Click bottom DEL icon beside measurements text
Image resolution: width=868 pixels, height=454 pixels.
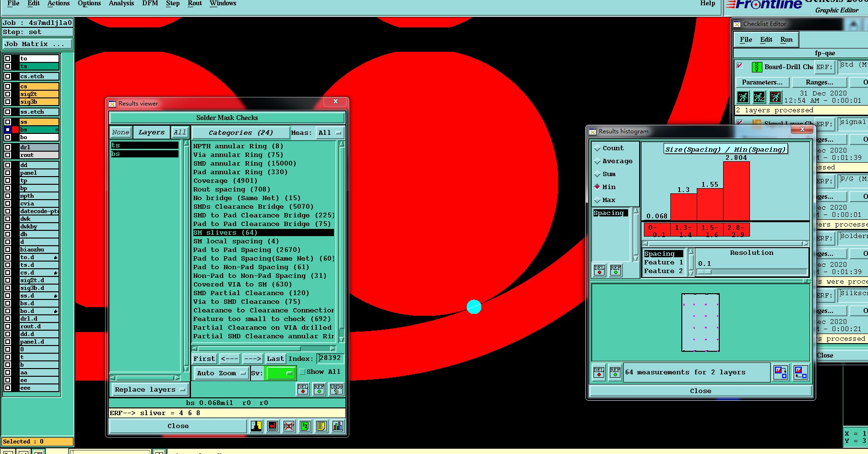click(x=599, y=372)
